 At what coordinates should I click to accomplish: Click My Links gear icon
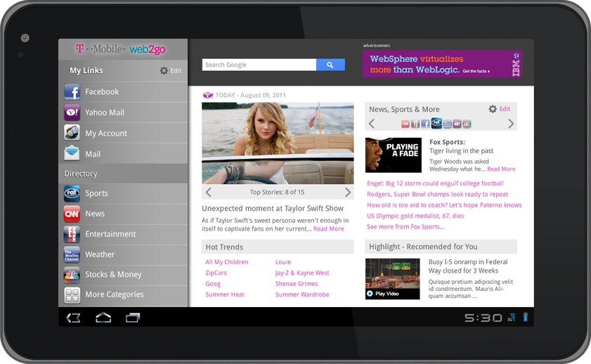(164, 70)
